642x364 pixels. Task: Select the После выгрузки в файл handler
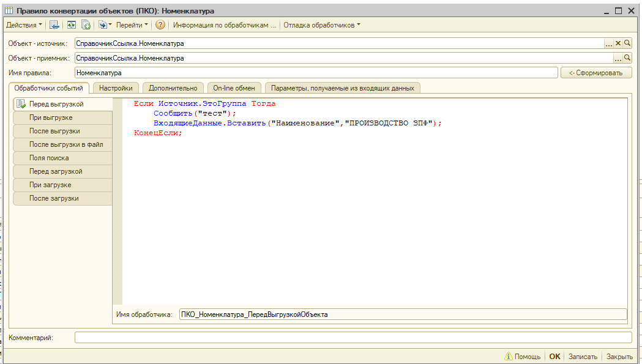coord(63,144)
